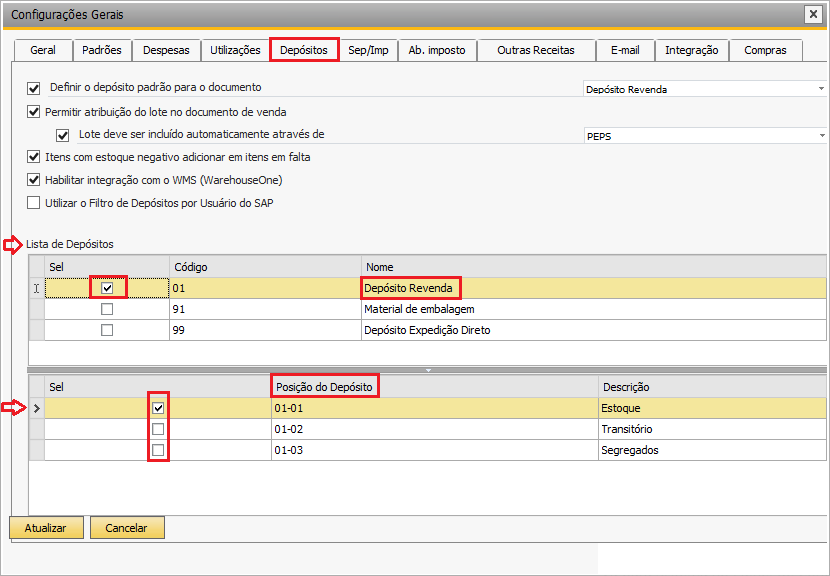The image size is (830, 576).
Task: Uncheck Definir o depósito padrão para o documento
Action: 33,88
